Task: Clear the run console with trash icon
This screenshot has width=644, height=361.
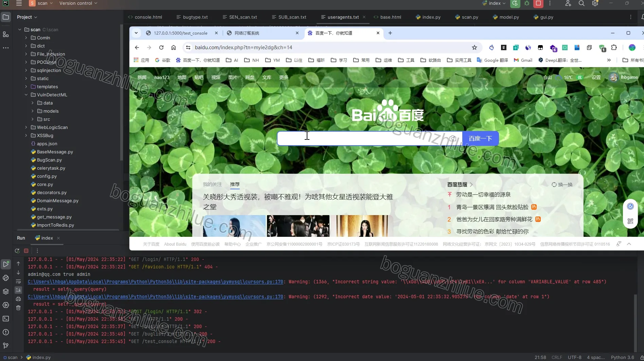Action: point(18,308)
